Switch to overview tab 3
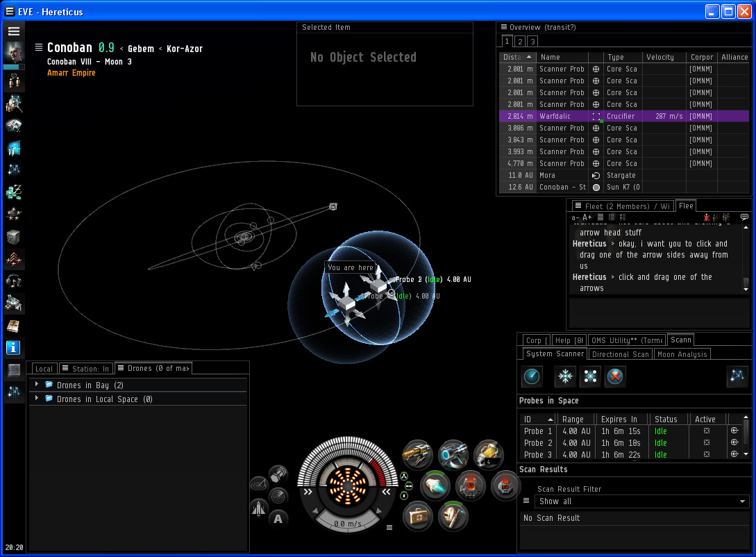 pyautogui.click(x=532, y=42)
